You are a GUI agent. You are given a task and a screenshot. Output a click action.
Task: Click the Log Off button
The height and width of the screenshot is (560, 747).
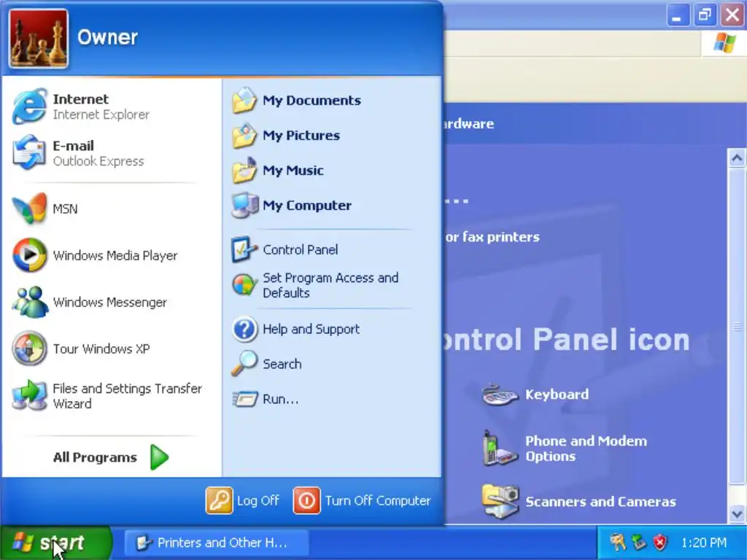242,500
